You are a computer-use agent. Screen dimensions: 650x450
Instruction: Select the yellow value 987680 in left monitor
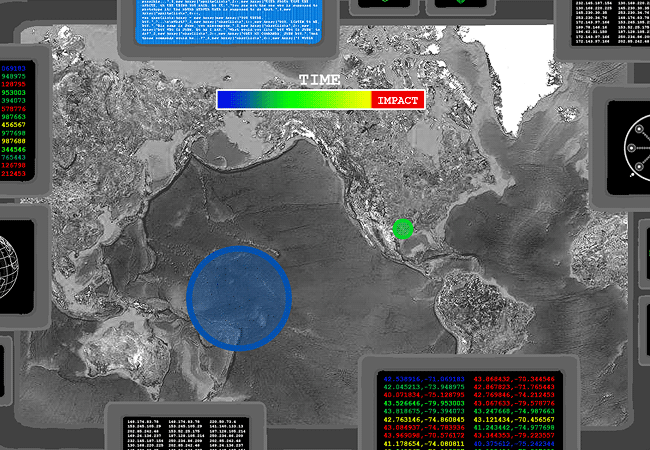coord(14,141)
